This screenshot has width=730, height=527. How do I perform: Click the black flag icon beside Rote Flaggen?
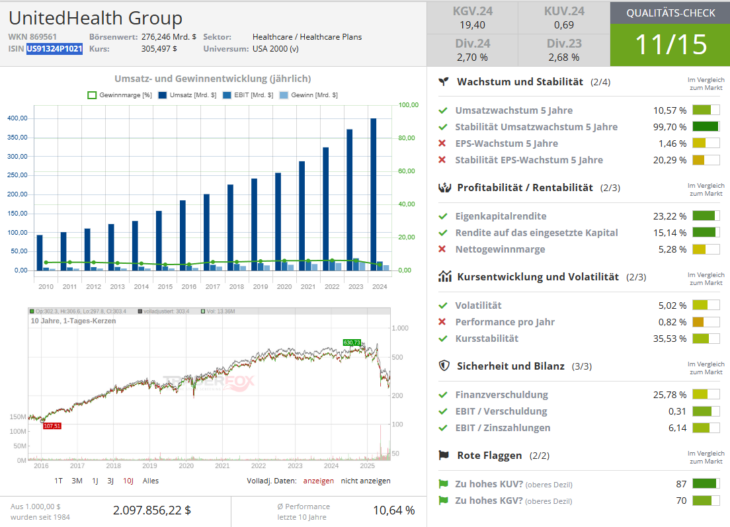coord(444,455)
